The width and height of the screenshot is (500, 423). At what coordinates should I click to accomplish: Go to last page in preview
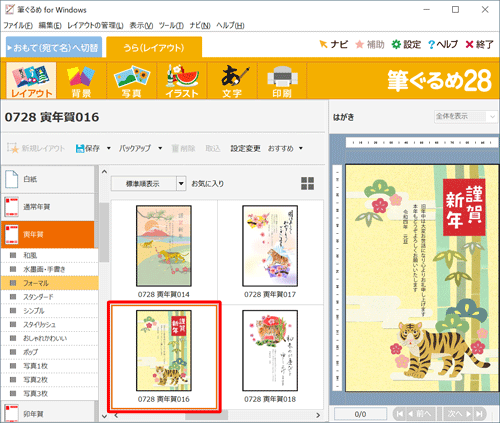click(480, 414)
